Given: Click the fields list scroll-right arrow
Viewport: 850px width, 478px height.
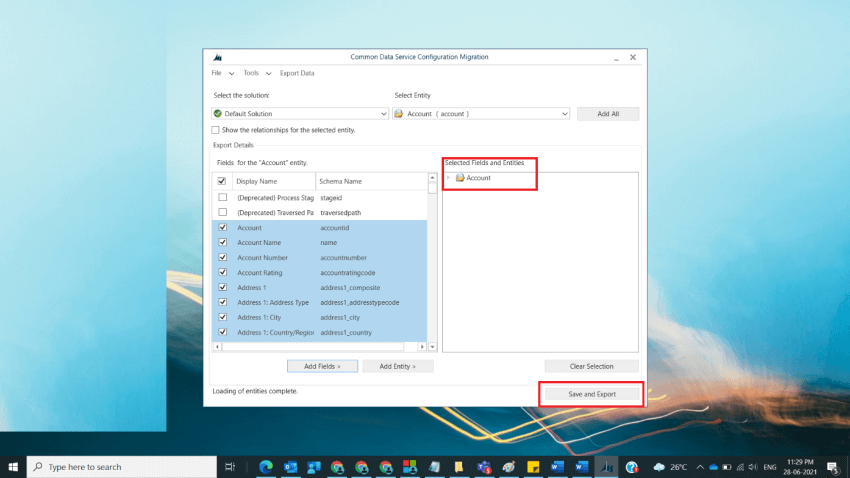Looking at the screenshot, I should click(x=422, y=347).
